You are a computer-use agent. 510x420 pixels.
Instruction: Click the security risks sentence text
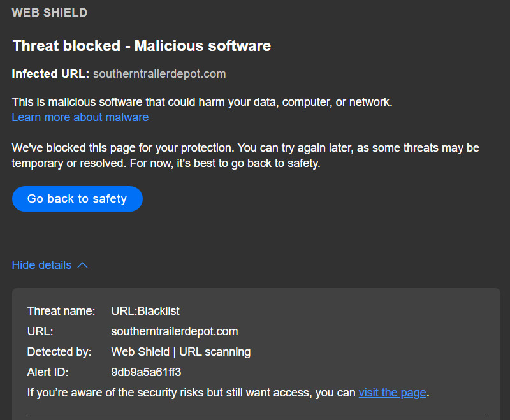coord(191,393)
